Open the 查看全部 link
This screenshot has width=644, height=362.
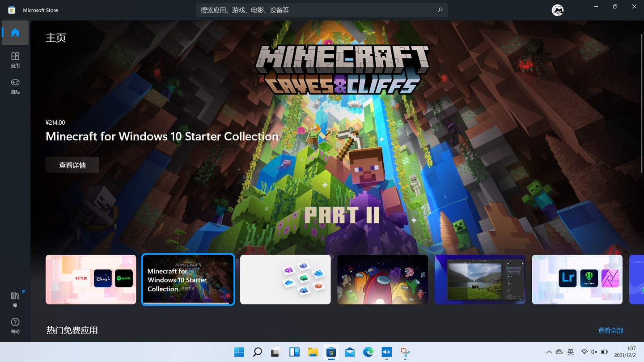[610, 330]
